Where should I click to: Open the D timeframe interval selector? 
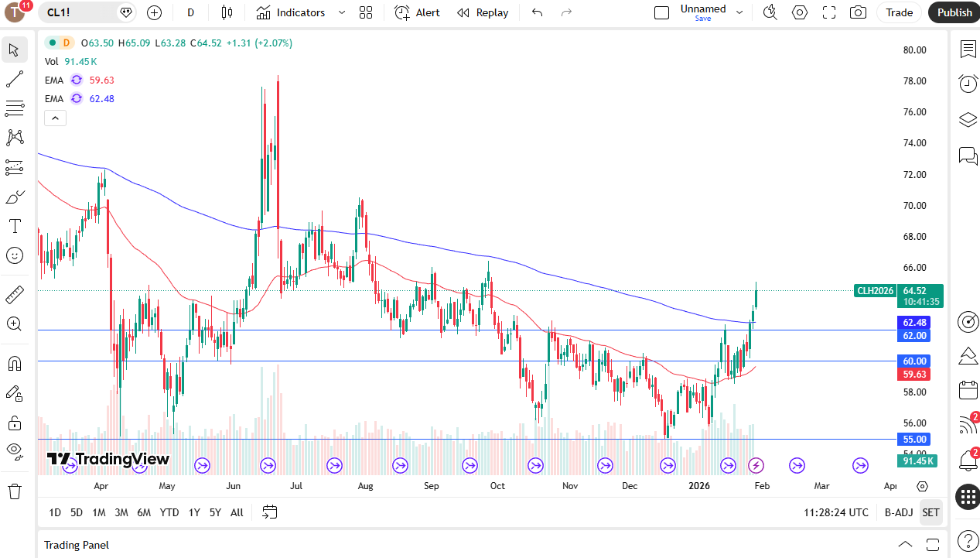pyautogui.click(x=191, y=12)
